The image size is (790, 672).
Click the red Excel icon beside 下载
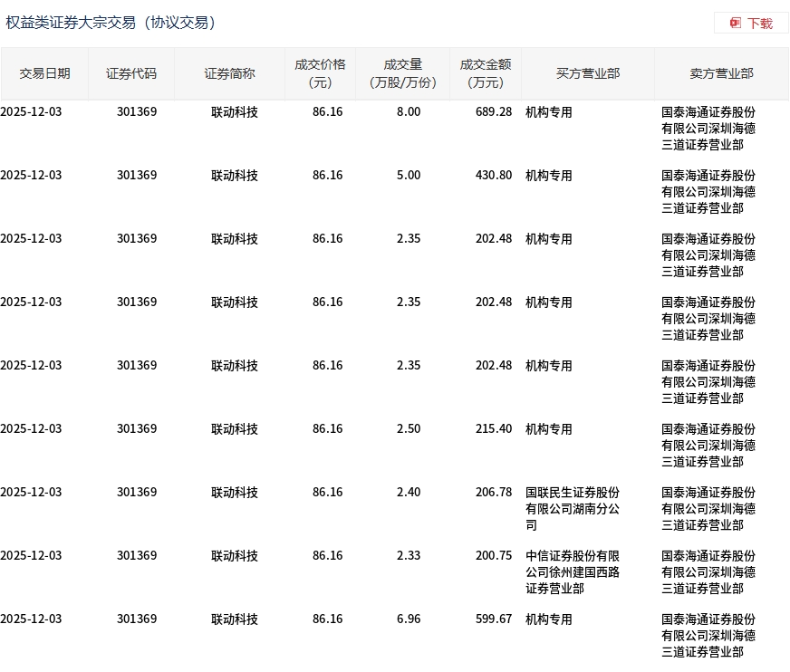click(736, 24)
